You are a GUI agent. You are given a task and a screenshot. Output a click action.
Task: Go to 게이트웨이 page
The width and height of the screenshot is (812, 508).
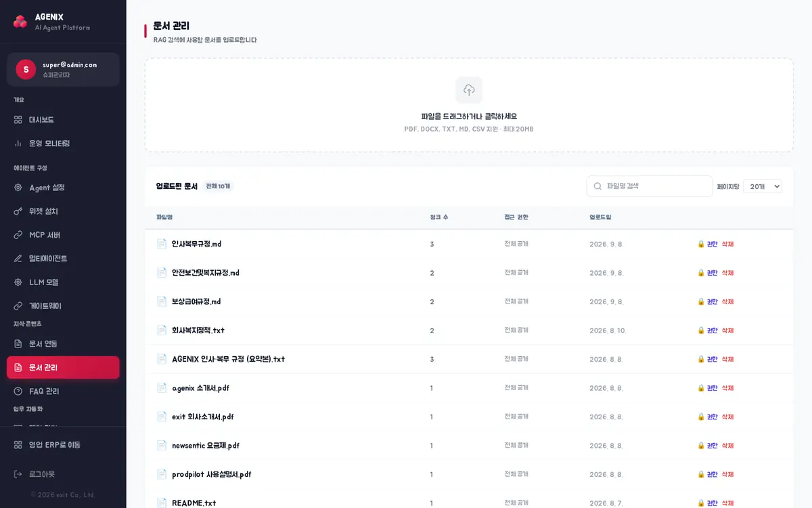(63, 306)
